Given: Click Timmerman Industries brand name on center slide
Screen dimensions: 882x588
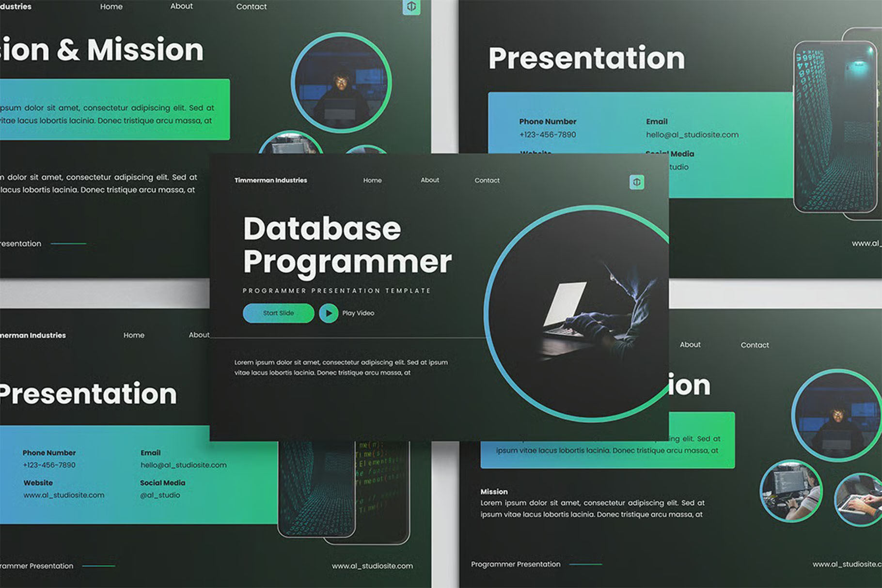Looking at the screenshot, I should pyautogui.click(x=270, y=180).
